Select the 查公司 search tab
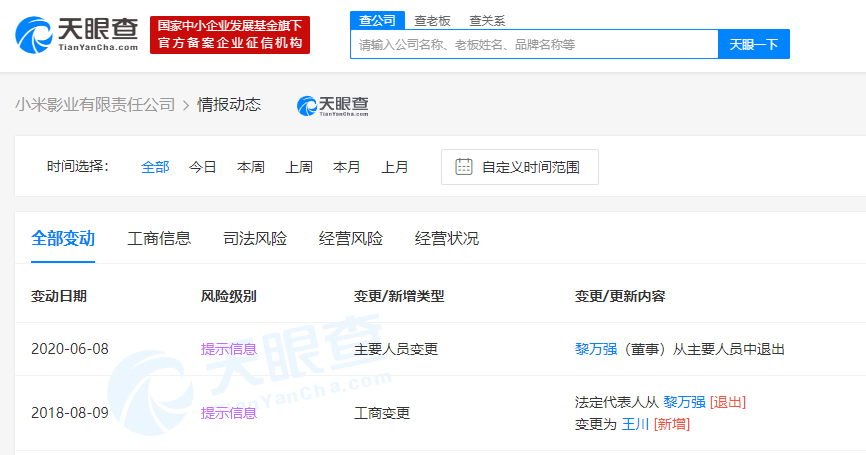This screenshot has height=455, width=866. 377,20
